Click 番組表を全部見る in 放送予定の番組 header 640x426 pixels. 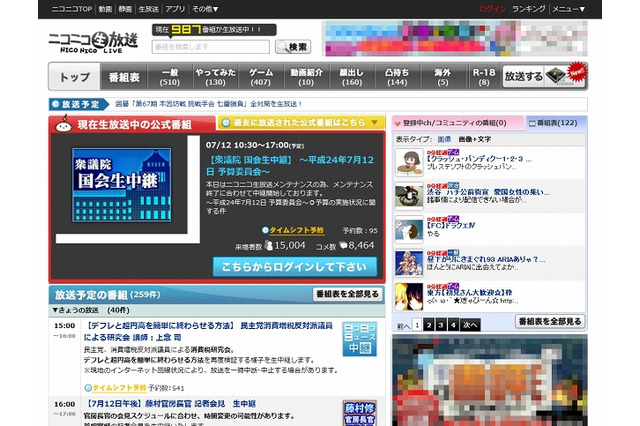[x=347, y=294]
